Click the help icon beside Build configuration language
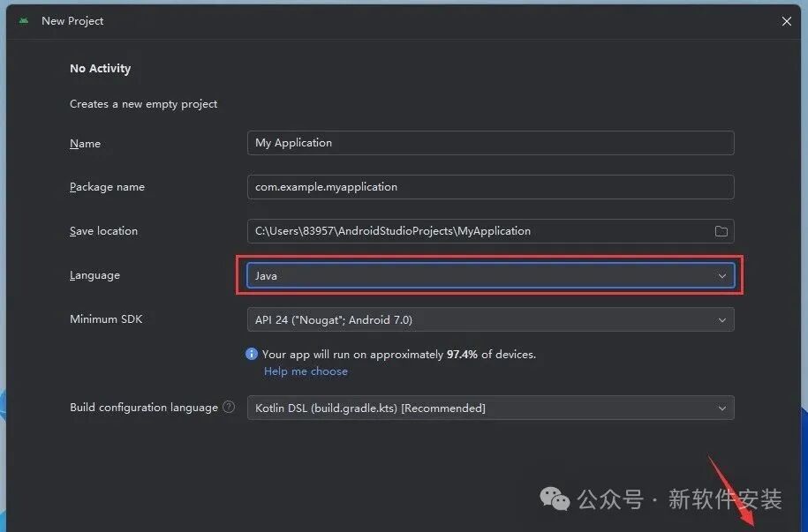The height and width of the screenshot is (532, 808). tap(229, 407)
